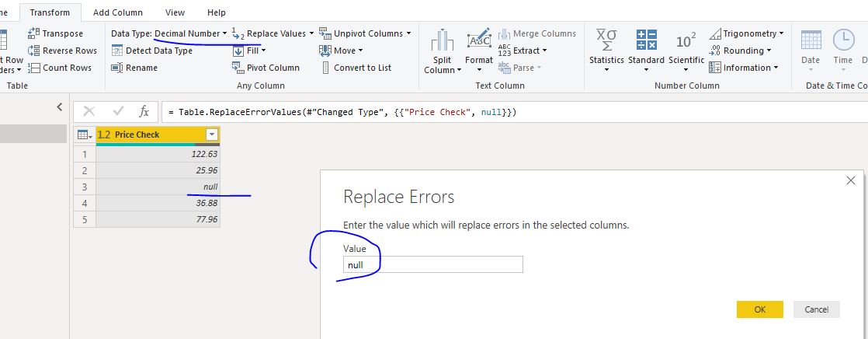Screen dimensions: 868x339
Task: Select the cell with value 122.63
Action: (x=158, y=154)
